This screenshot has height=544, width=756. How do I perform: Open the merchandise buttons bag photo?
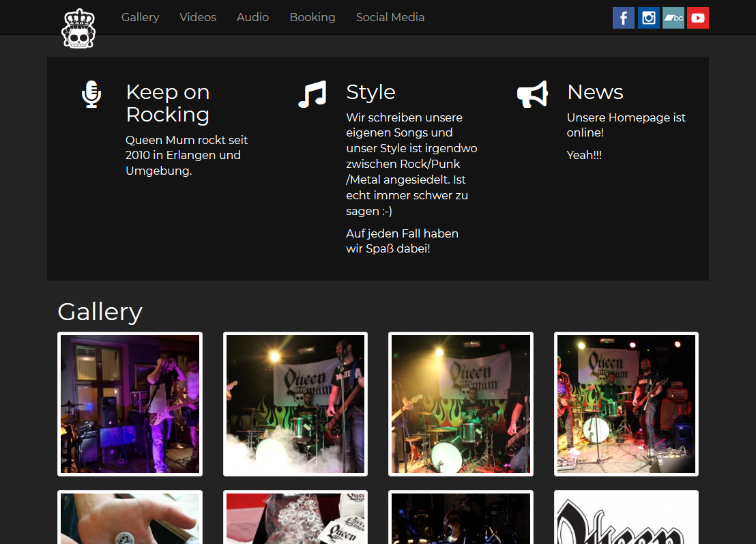pyautogui.click(x=295, y=517)
